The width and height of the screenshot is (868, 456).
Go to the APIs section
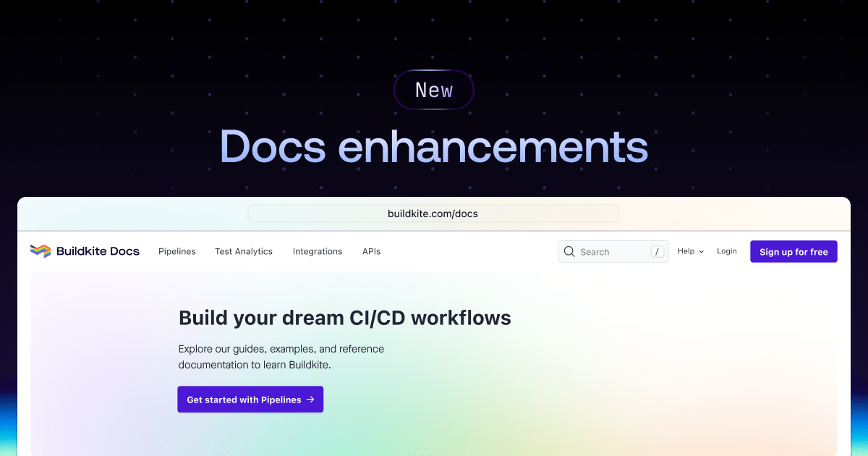tap(371, 251)
